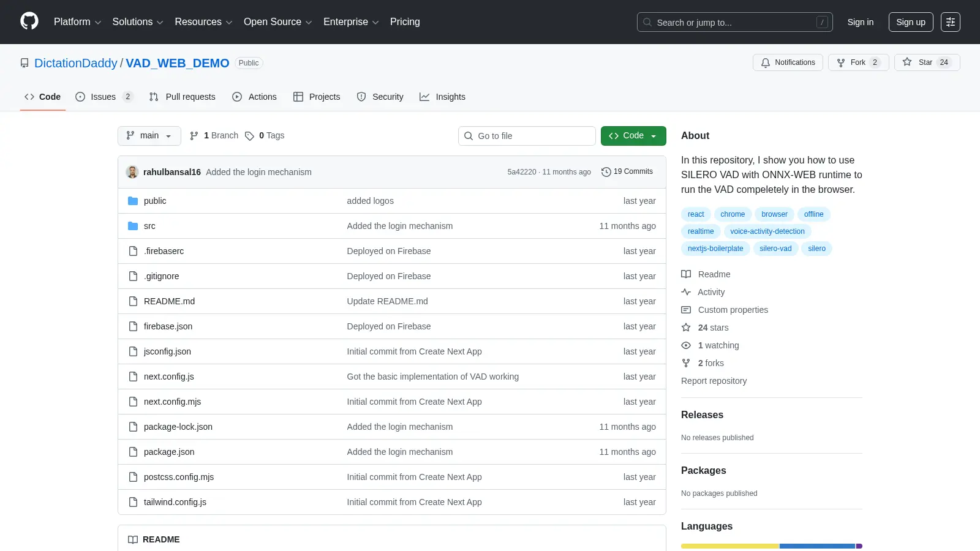Expand the Open Source menu

pos(277,22)
